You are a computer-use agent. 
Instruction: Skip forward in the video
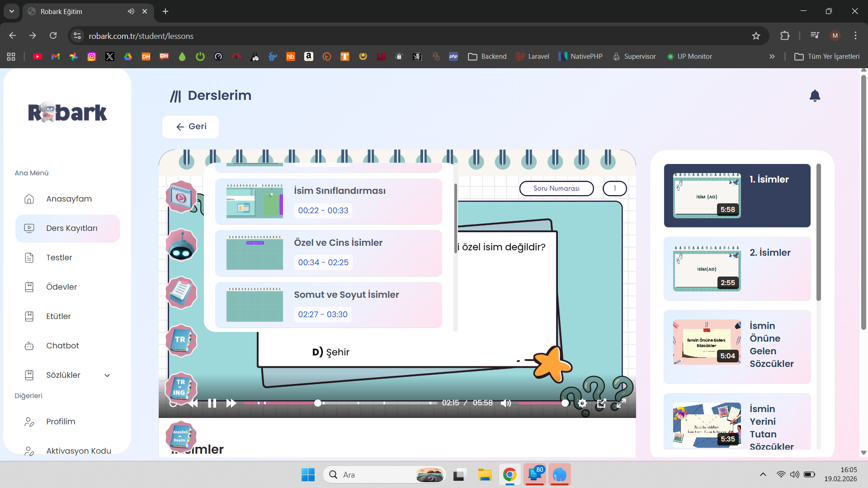(231, 403)
